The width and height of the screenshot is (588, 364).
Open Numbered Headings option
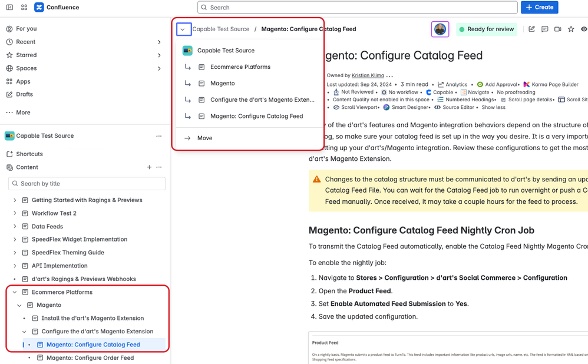coord(466,100)
